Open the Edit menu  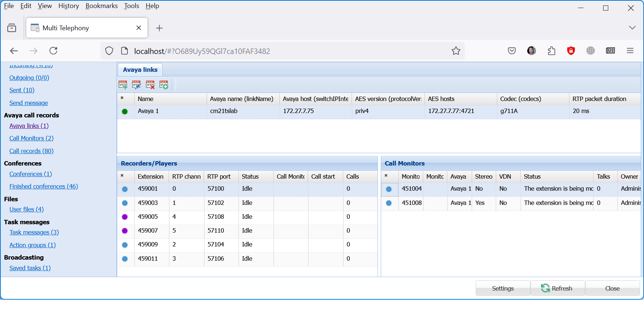26,6
